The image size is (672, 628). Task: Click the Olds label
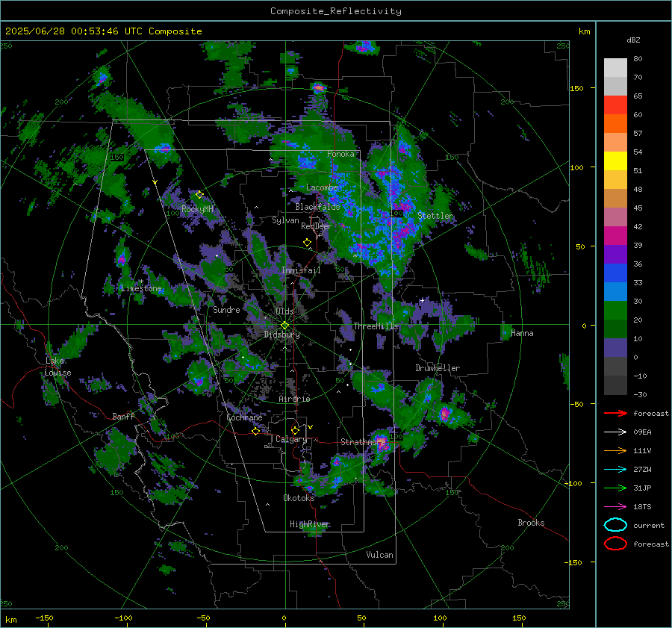pyautogui.click(x=284, y=311)
